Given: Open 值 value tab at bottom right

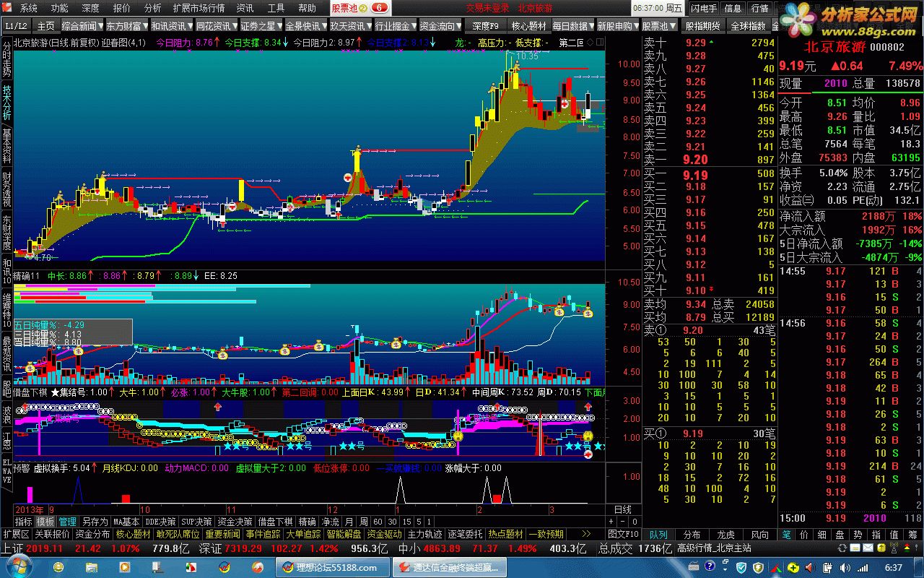Looking at the screenshot, I should coord(894,535).
